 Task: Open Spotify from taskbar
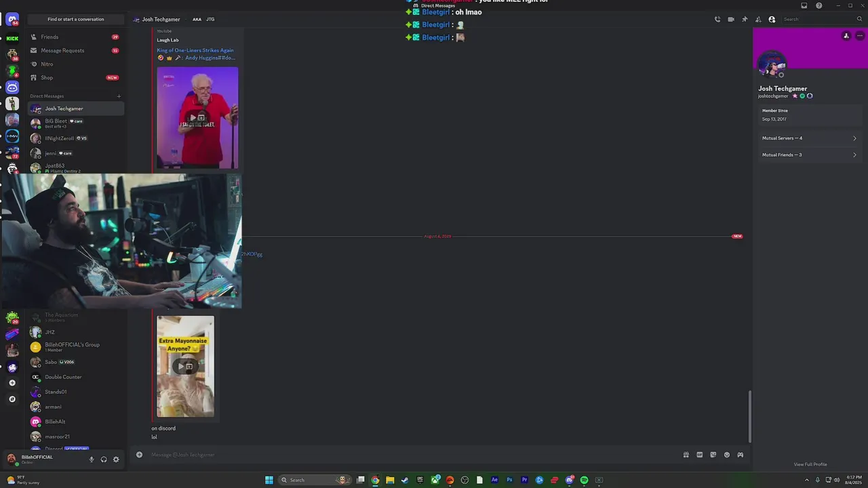point(584,480)
